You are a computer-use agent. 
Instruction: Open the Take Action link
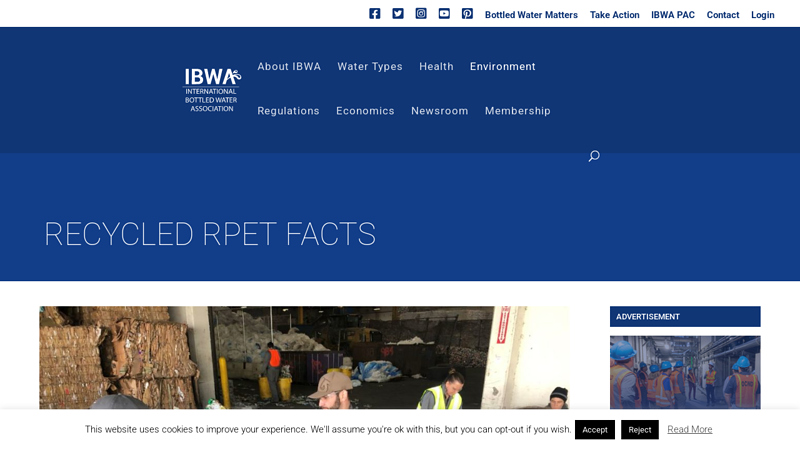(x=615, y=15)
